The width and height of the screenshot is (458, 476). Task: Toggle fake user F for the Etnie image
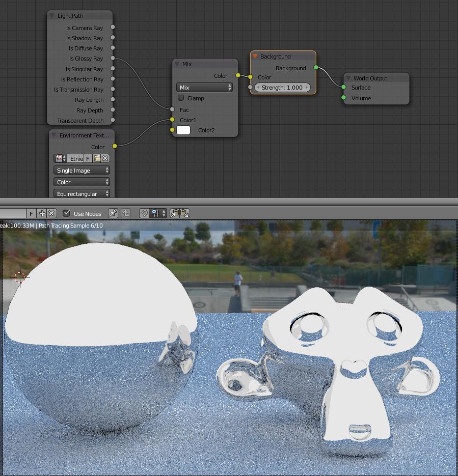pyautogui.click(x=87, y=158)
